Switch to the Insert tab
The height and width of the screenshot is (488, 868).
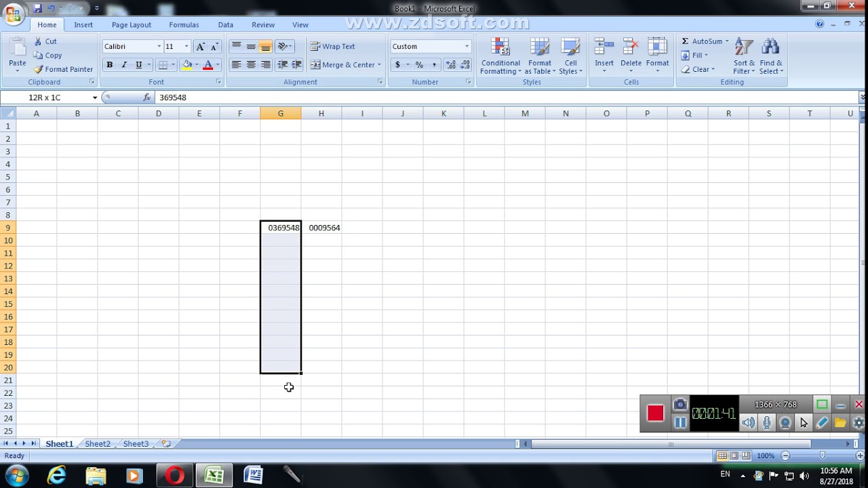(83, 25)
